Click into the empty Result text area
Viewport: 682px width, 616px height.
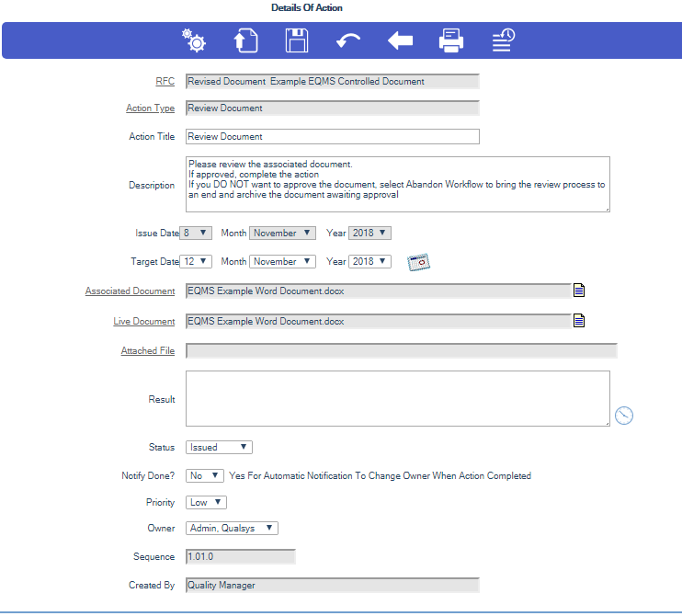click(x=398, y=398)
